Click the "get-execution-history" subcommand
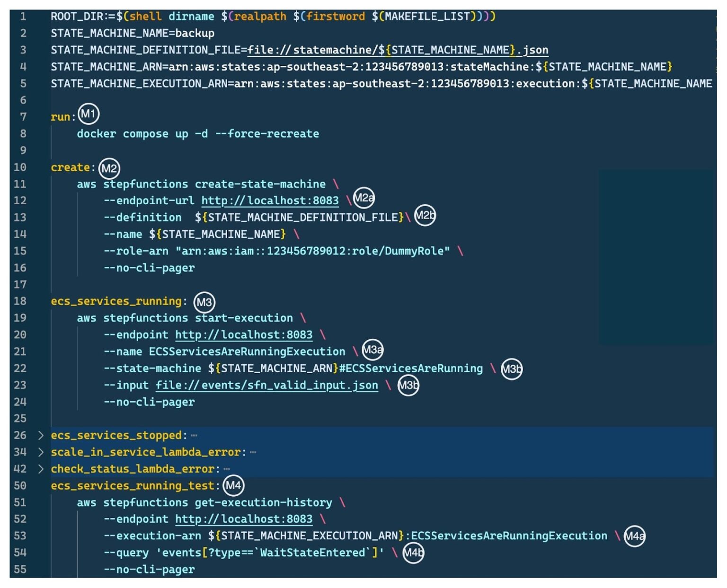Image resolution: width=727 pixels, height=588 pixels. pos(264,503)
